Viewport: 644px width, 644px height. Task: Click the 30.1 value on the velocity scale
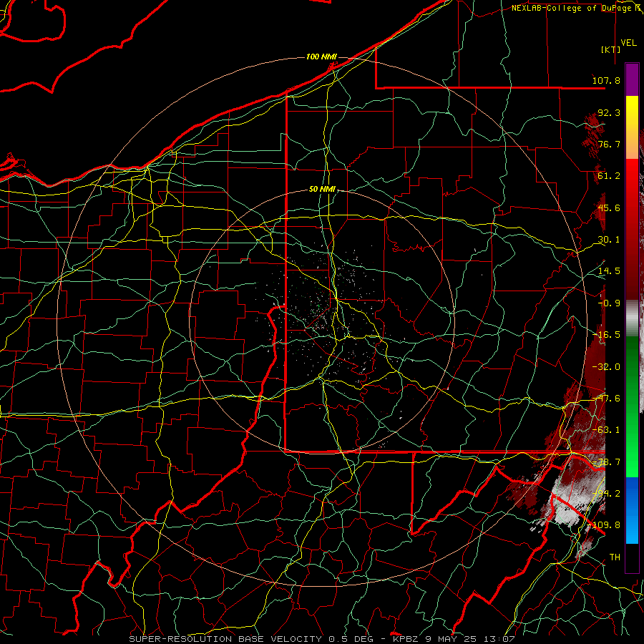pyautogui.click(x=609, y=240)
